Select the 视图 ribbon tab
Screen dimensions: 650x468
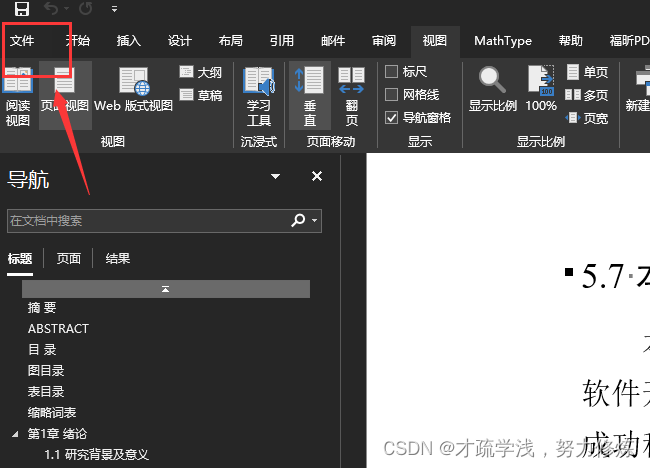click(x=435, y=41)
